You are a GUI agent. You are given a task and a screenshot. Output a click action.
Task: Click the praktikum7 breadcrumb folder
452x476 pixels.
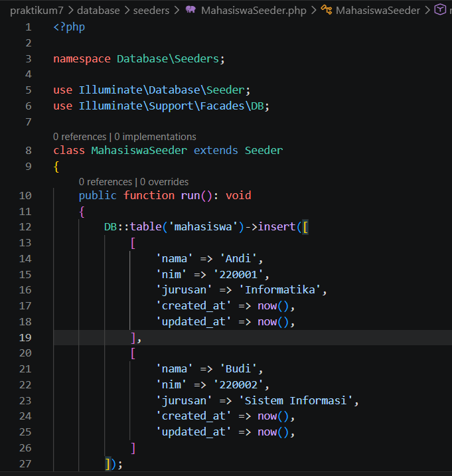[x=37, y=11]
